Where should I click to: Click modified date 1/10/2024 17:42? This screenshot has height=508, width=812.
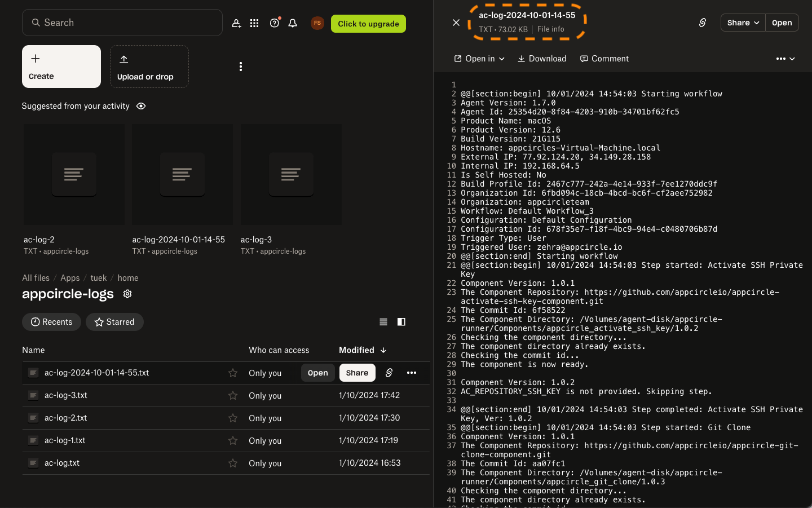click(x=369, y=395)
